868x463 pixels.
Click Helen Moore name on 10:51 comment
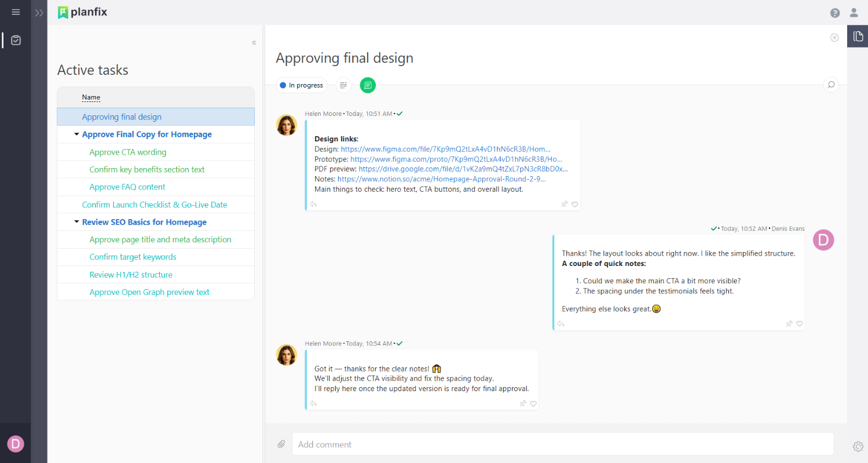(x=324, y=114)
